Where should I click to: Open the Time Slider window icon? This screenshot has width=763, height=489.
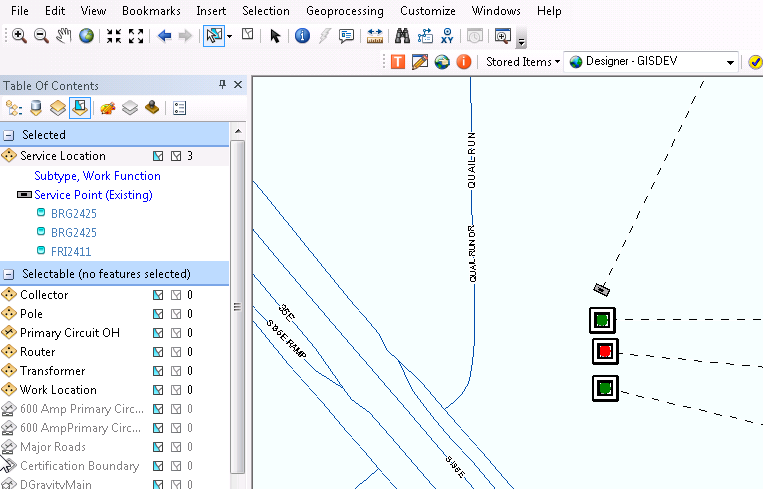[x=475, y=36]
